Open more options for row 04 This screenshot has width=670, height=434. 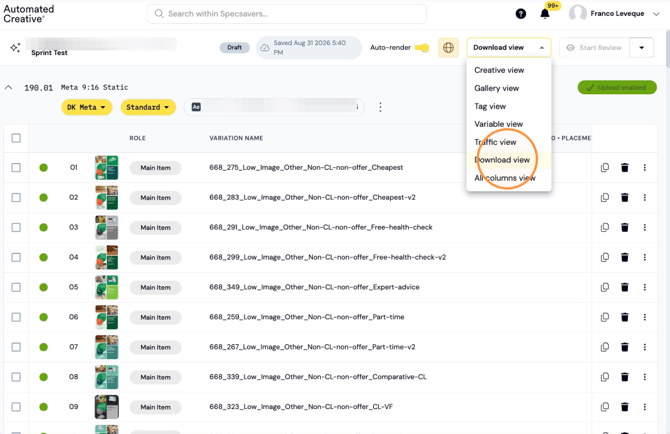[x=644, y=257]
